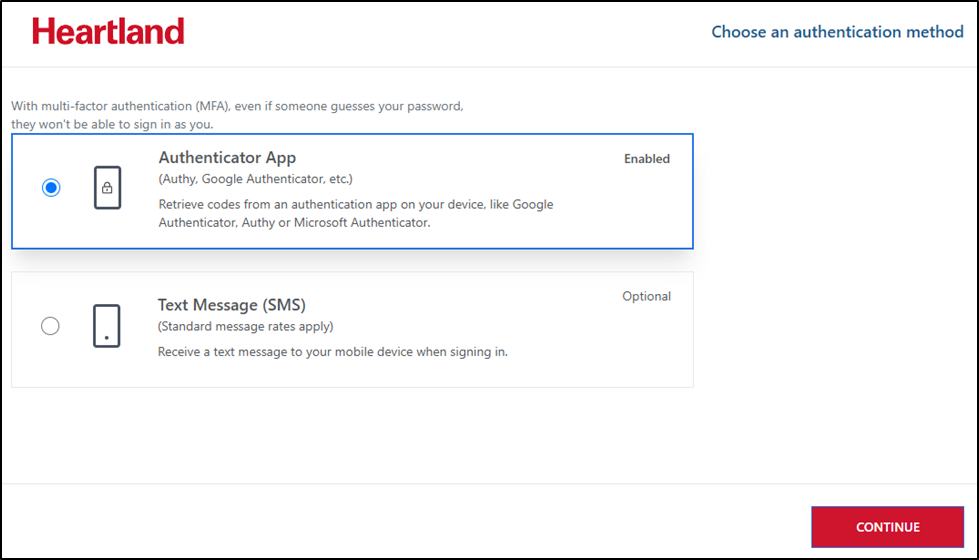Image resolution: width=979 pixels, height=560 pixels.
Task: Click the red CONTINUE button
Action: coord(887,527)
